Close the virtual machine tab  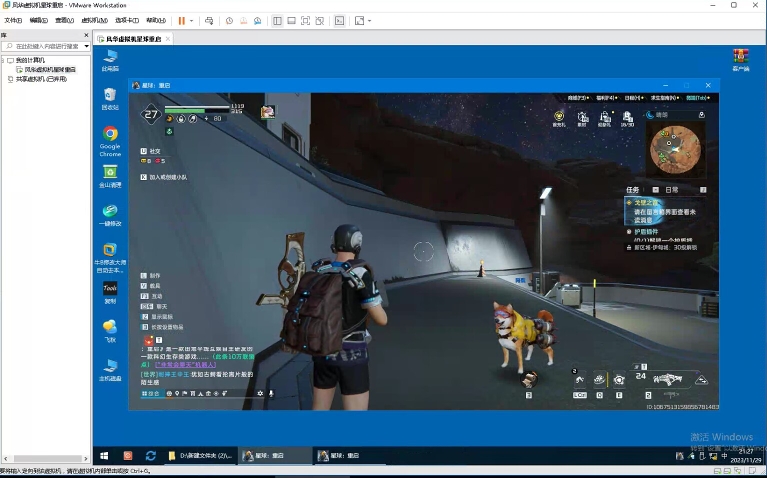(168, 39)
